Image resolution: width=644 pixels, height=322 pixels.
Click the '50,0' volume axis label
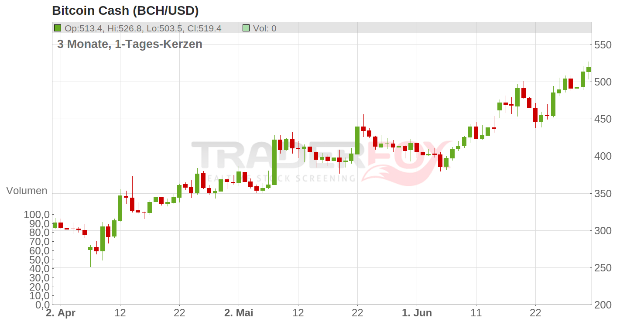[38, 260]
